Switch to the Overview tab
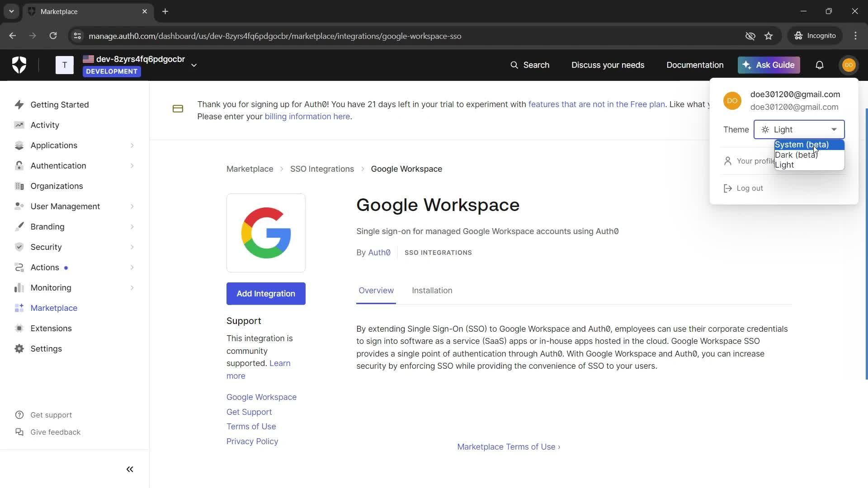Image resolution: width=868 pixels, height=488 pixels. click(x=376, y=291)
